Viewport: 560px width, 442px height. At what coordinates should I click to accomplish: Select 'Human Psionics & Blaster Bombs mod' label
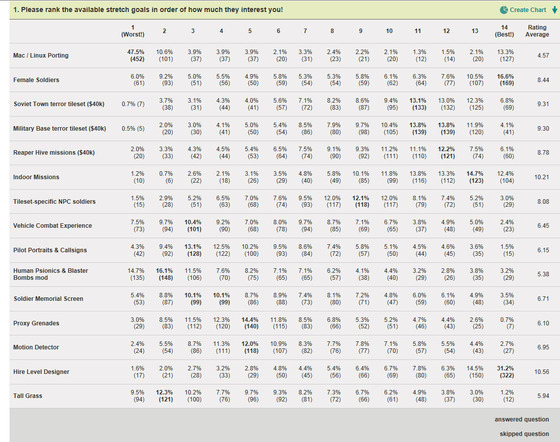[51, 274]
